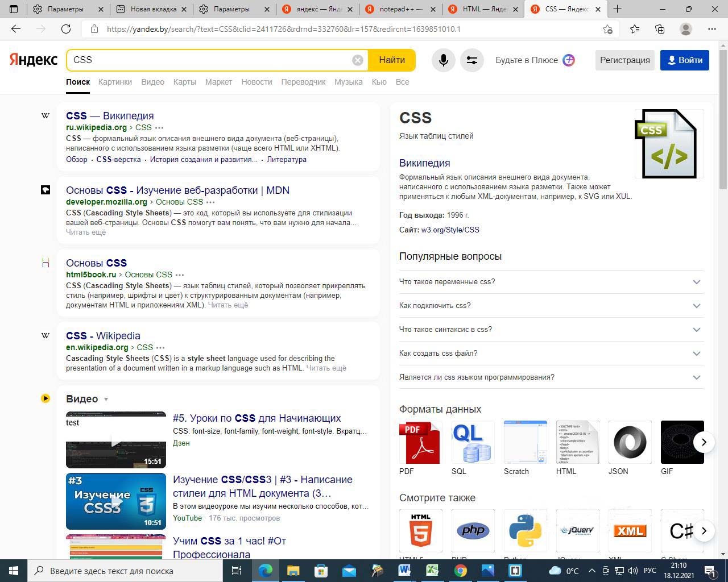Expand question "Как создать css файл?"
The image size is (728, 582).
(696, 354)
